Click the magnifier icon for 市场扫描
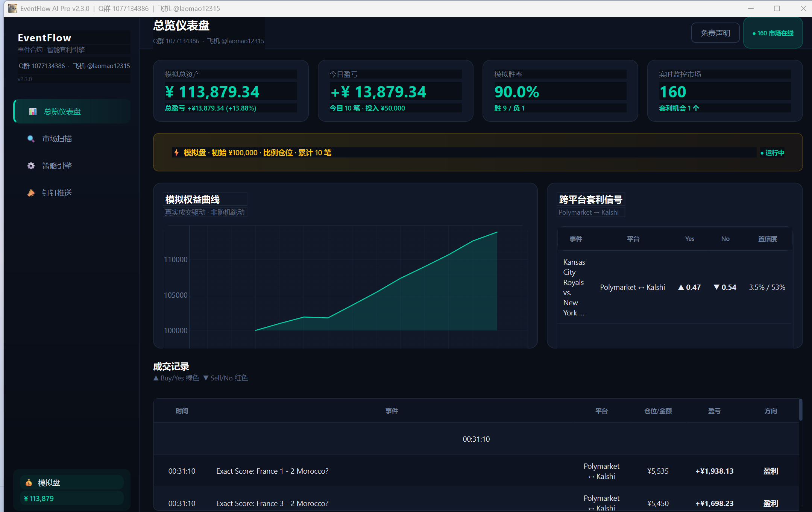Screen dimensions: 812x512 pyautogui.click(x=31, y=139)
